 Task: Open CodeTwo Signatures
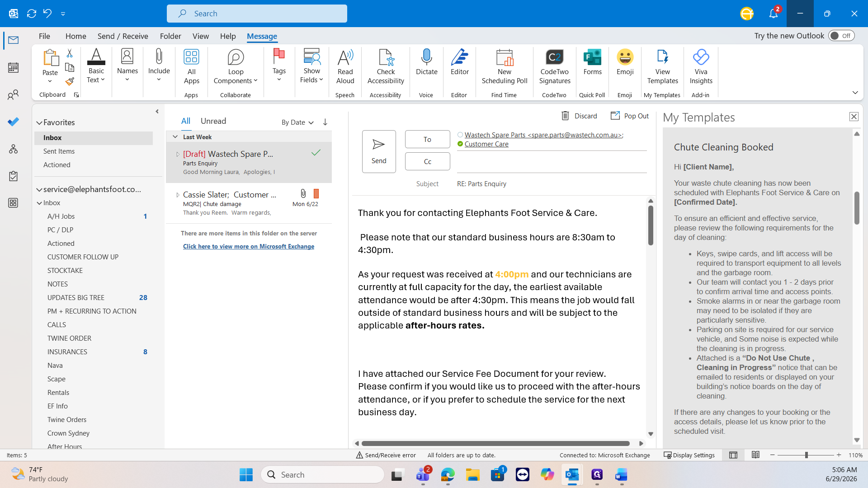point(555,66)
